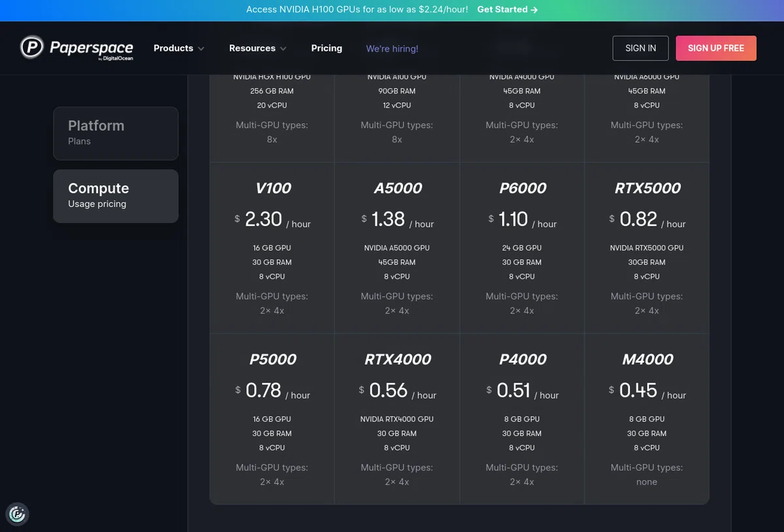Click the V100 card title
The image size is (784, 532).
tap(272, 188)
